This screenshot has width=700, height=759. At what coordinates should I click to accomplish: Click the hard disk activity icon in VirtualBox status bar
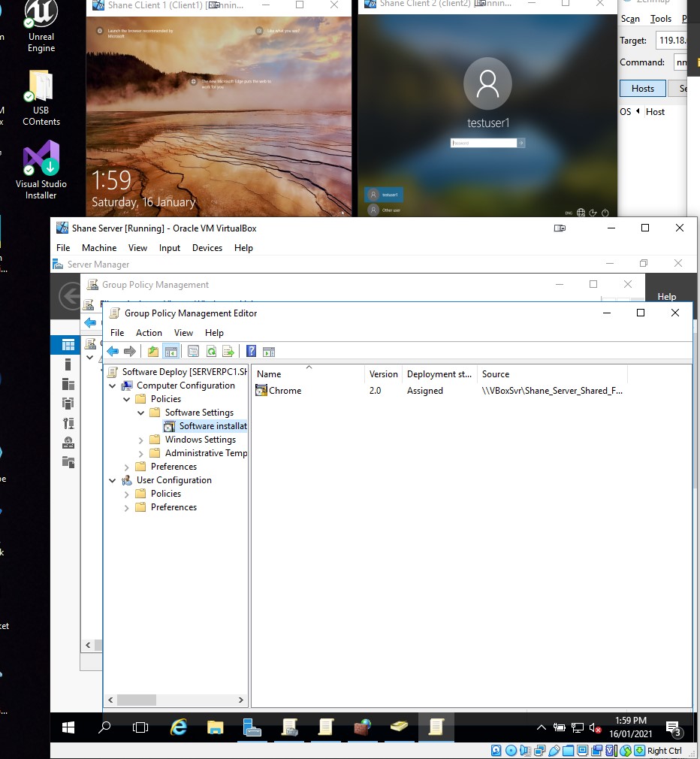coord(496,751)
